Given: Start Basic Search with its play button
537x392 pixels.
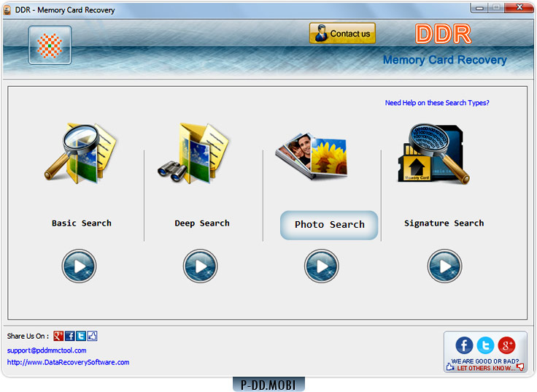Looking at the screenshot, I should 79,266.
